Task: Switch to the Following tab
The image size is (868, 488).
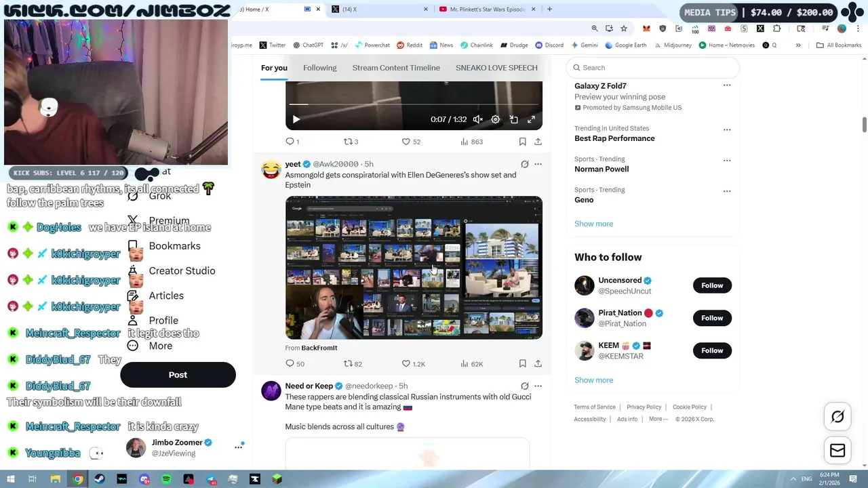Action: tap(319, 68)
